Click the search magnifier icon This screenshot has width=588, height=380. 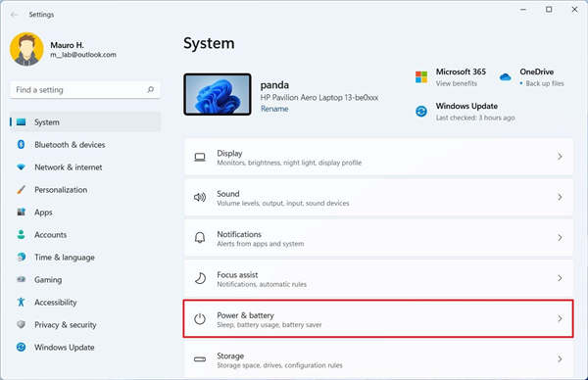(150, 89)
